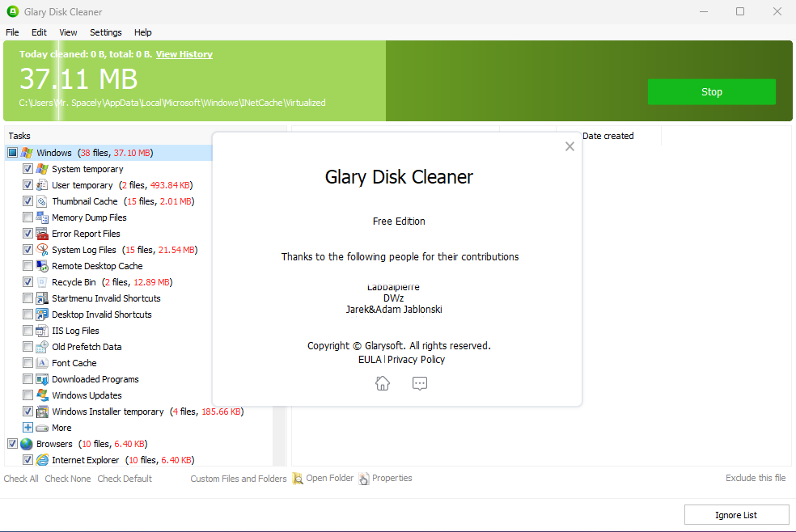796x532 pixels.
Task: Uncheck the Internet Explorer checkbox
Action: 28,460
